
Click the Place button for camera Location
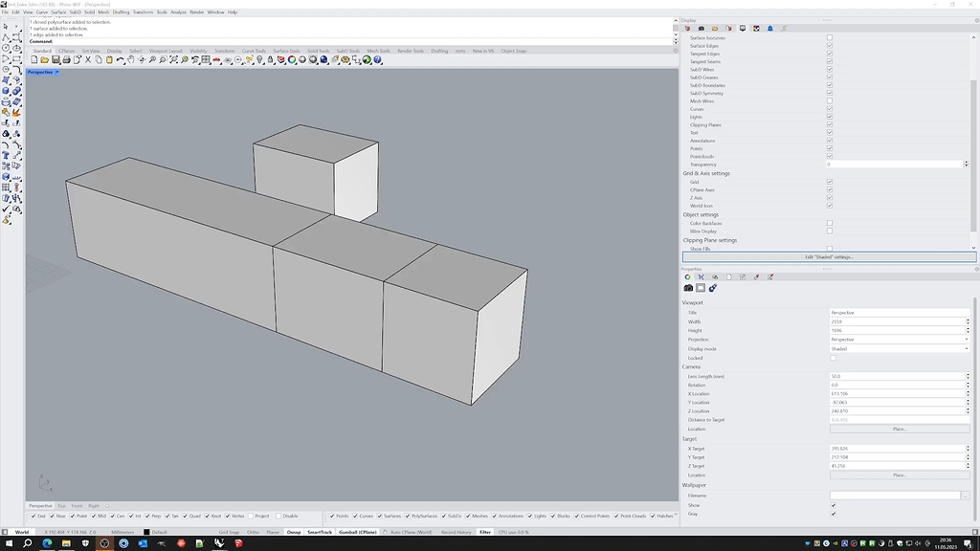click(x=900, y=428)
